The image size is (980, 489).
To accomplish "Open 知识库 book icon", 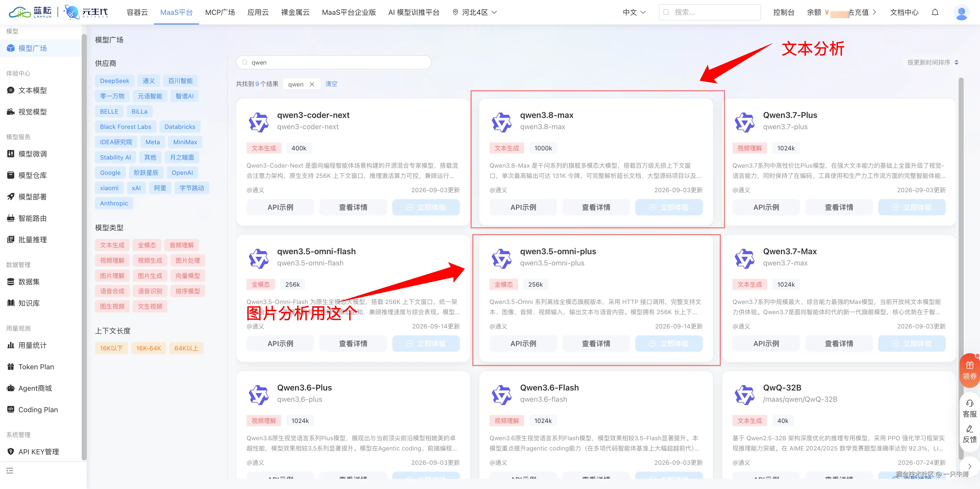I will [x=11, y=303].
